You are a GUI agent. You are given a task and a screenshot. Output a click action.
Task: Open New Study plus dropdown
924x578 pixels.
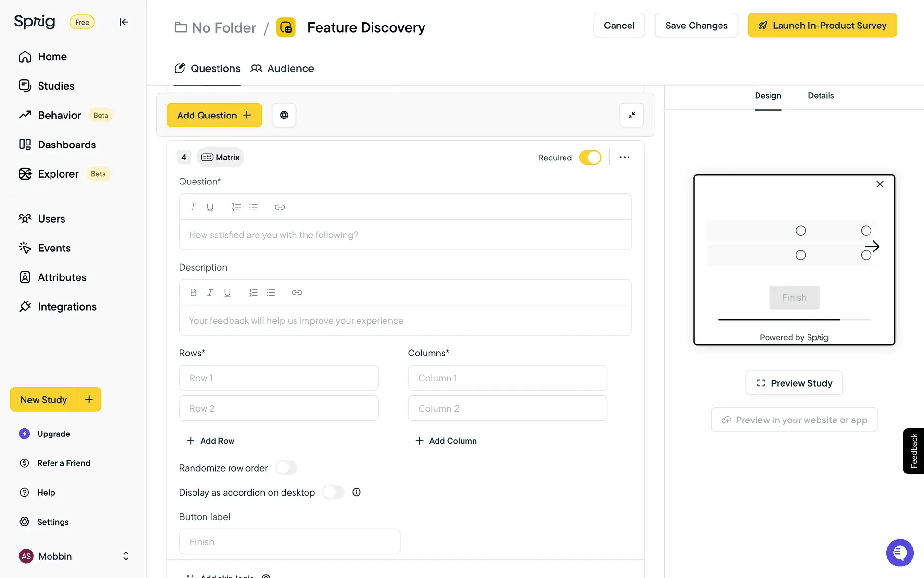click(x=89, y=400)
